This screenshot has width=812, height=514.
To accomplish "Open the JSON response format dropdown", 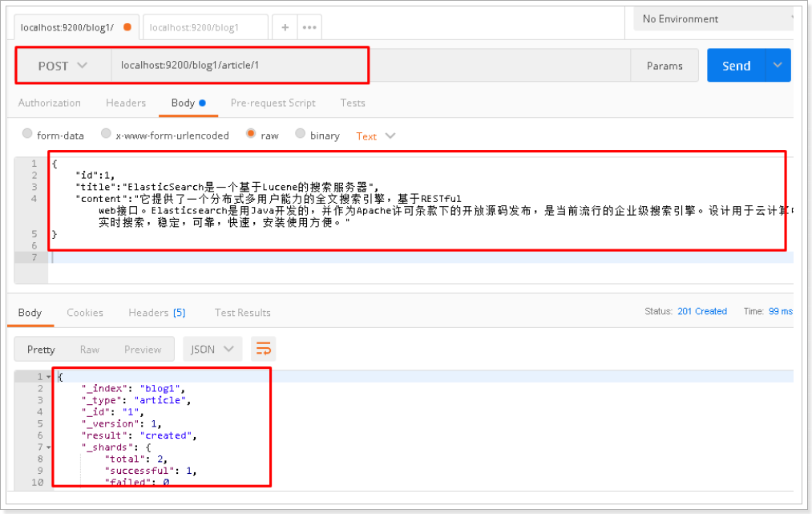I will (x=212, y=350).
